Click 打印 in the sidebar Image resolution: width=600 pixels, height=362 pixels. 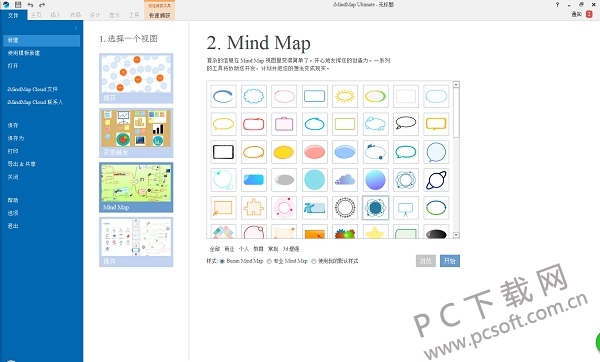click(x=13, y=151)
